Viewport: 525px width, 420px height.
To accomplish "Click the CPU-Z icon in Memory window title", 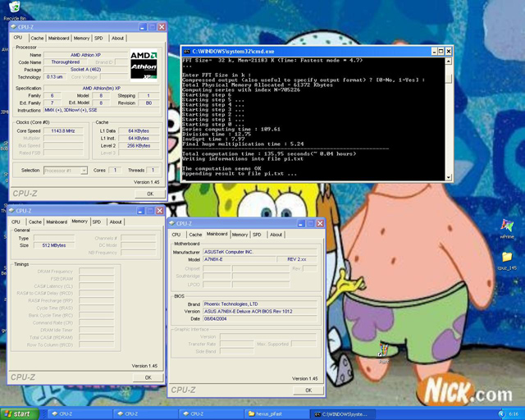I will tap(11, 210).
